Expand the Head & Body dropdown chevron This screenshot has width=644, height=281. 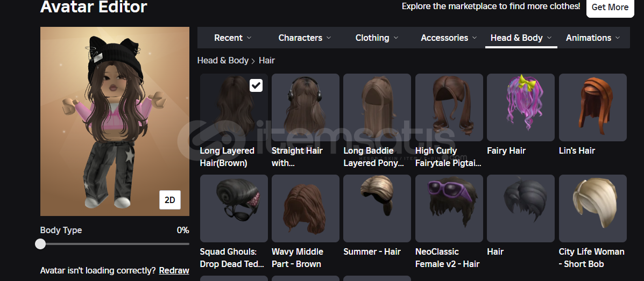click(x=549, y=38)
